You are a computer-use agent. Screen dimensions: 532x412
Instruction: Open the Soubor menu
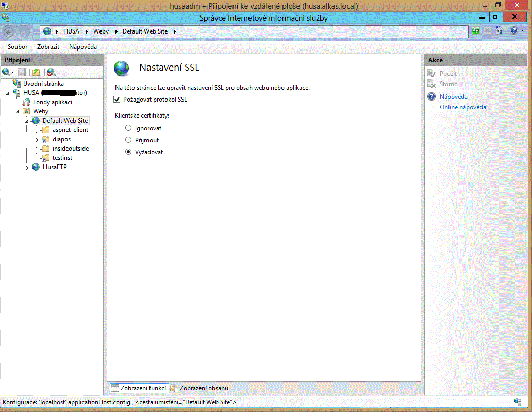point(18,47)
